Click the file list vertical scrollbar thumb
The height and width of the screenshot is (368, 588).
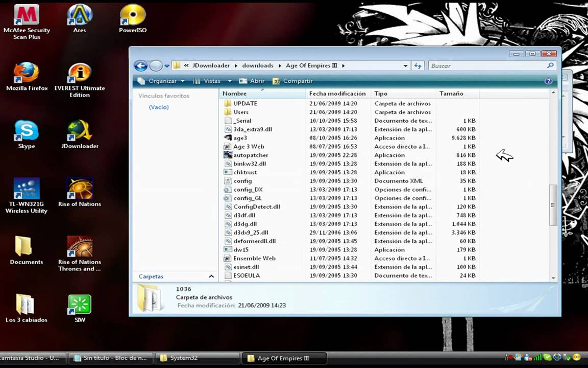(553, 205)
